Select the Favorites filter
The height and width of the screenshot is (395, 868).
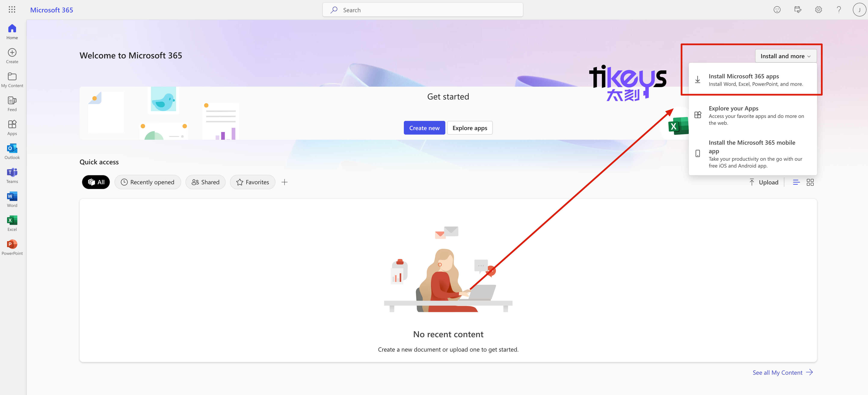pyautogui.click(x=252, y=182)
